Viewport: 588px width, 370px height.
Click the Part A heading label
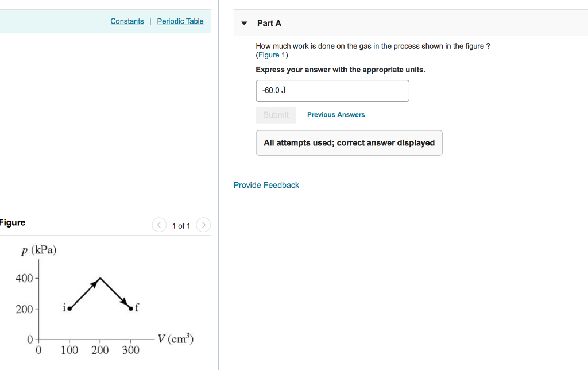[268, 23]
